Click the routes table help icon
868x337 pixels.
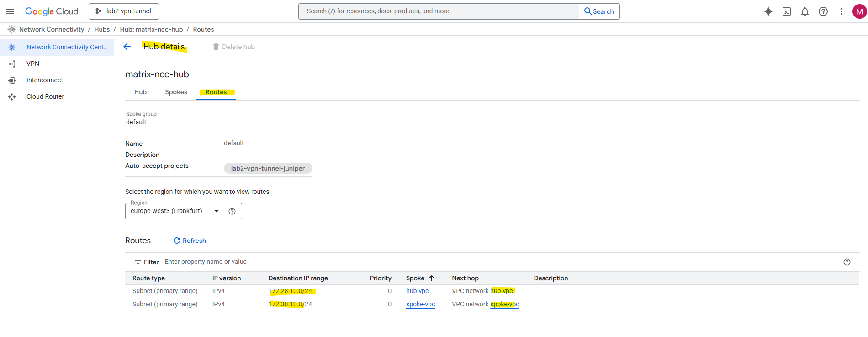click(847, 262)
